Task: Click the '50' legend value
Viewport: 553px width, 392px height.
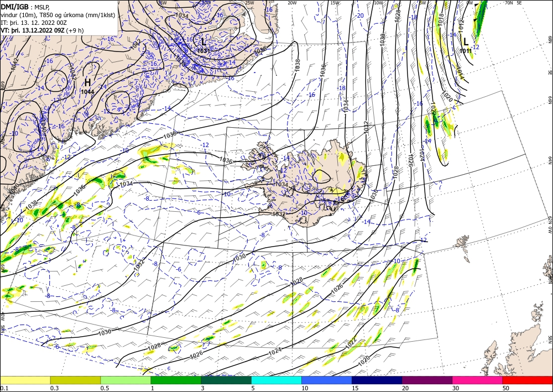Action: pos(506,388)
